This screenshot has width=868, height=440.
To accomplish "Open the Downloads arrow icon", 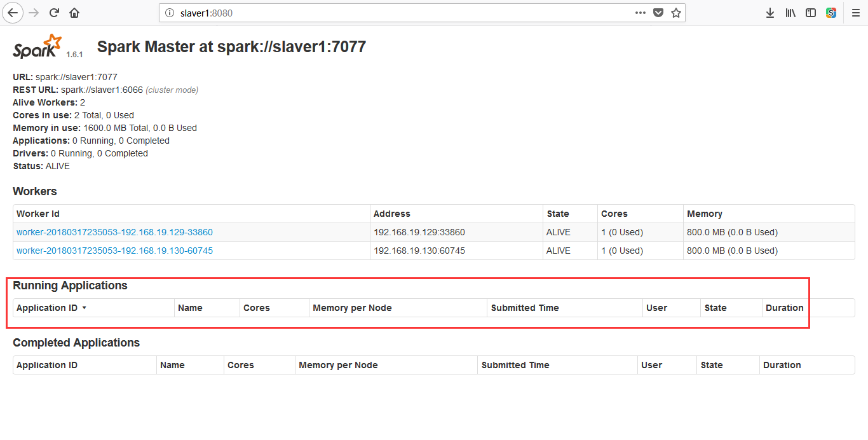I will pyautogui.click(x=770, y=13).
